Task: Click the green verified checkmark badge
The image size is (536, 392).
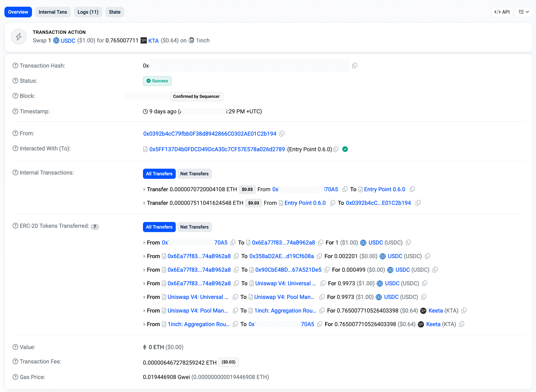Action: [x=345, y=149]
